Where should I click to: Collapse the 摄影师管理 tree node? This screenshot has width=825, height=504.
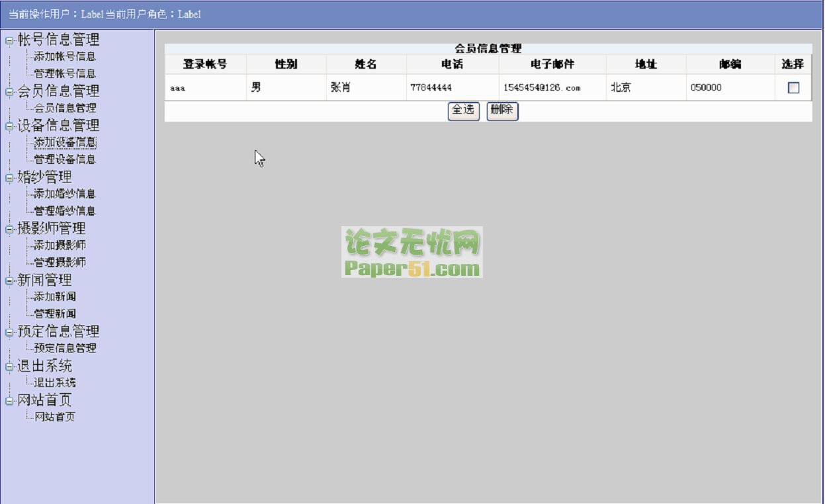[9, 230]
